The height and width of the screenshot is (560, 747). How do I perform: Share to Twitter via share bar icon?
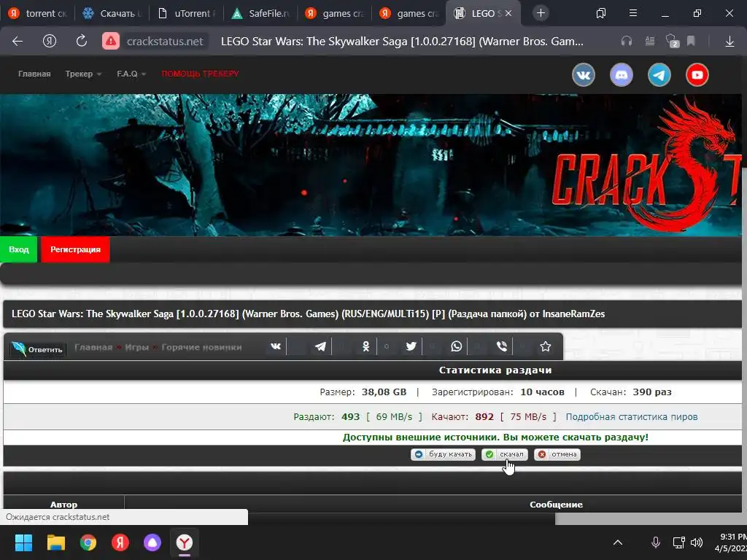tap(411, 346)
